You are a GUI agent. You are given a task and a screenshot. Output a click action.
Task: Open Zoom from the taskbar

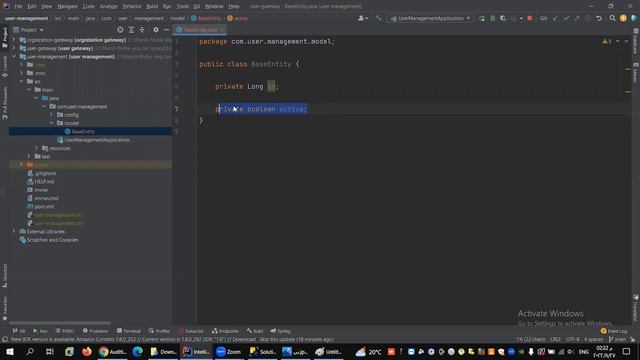pyautogui.click(x=229, y=351)
